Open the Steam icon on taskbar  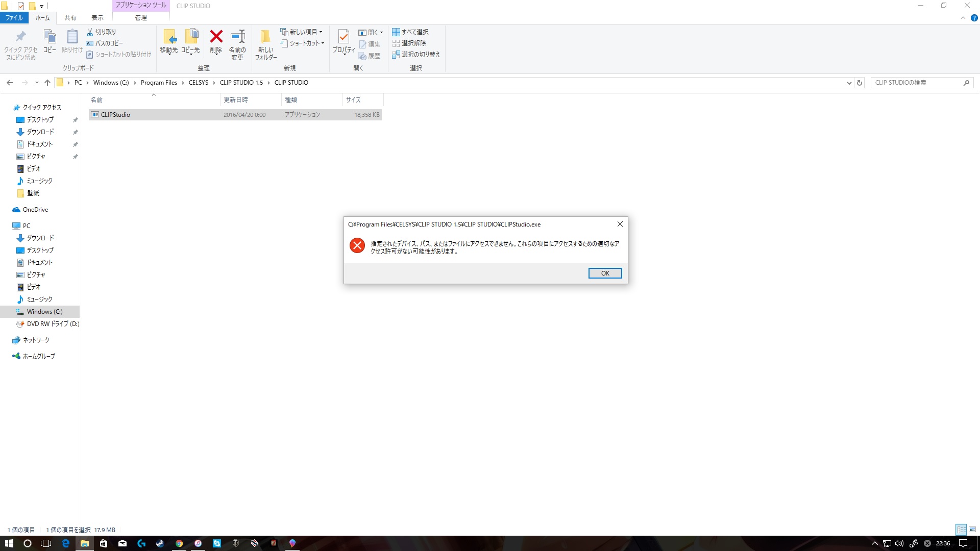click(x=160, y=543)
